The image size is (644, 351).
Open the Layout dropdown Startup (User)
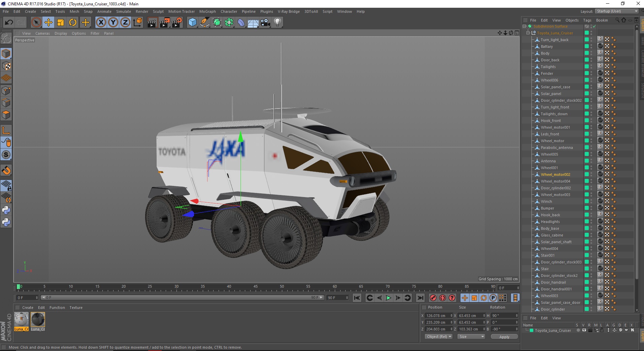[617, 11]
